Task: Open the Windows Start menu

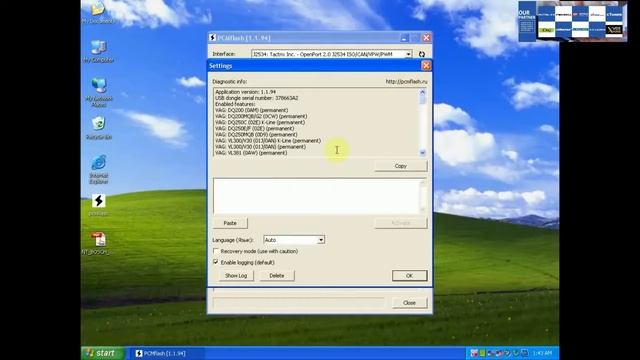Action: click(102, 353)
